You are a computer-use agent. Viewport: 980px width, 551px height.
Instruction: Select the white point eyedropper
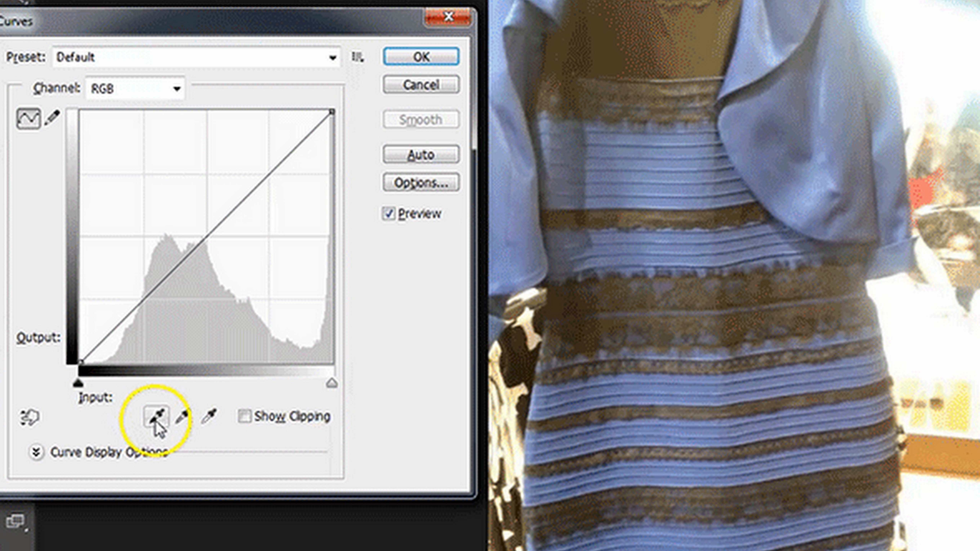click(209, 416)
